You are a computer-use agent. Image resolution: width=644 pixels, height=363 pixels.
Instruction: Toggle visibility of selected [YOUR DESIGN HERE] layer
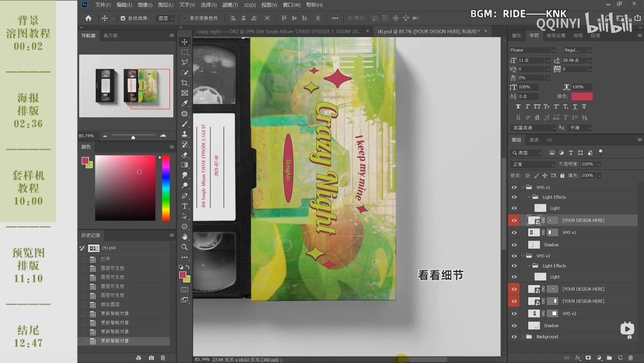pos(514,221)
